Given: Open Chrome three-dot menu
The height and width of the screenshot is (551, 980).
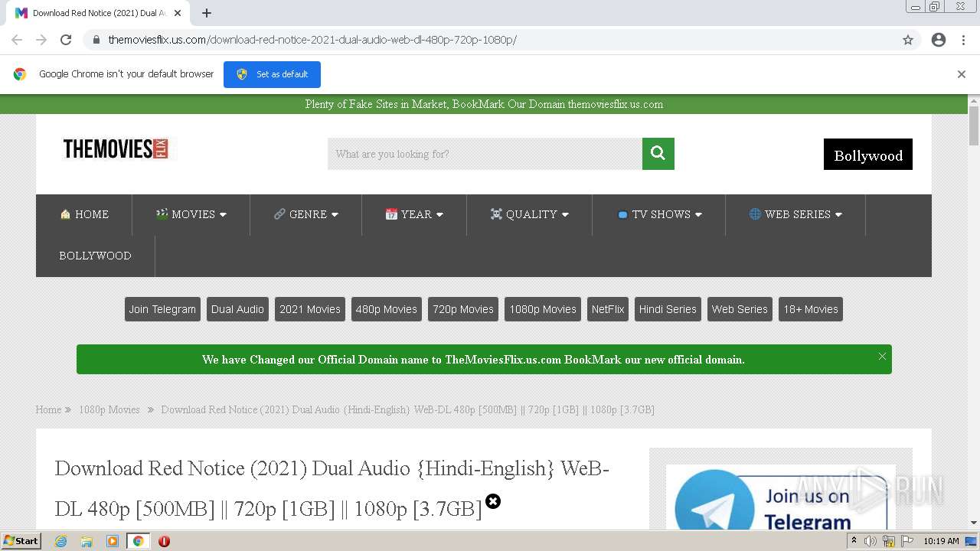Looking at the screenshot, I should point(963,40).
